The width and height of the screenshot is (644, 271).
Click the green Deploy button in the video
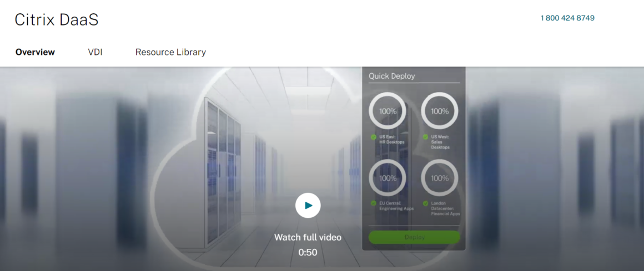[414, 237]
